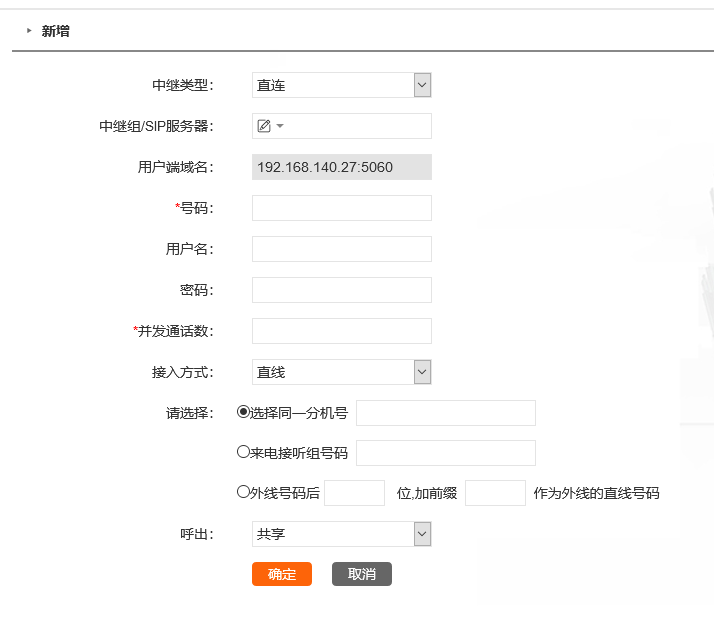This screenshot has height=617, width=714.
Task: Focus the 并发通话数 input field
Action: [x=342, y=331]
